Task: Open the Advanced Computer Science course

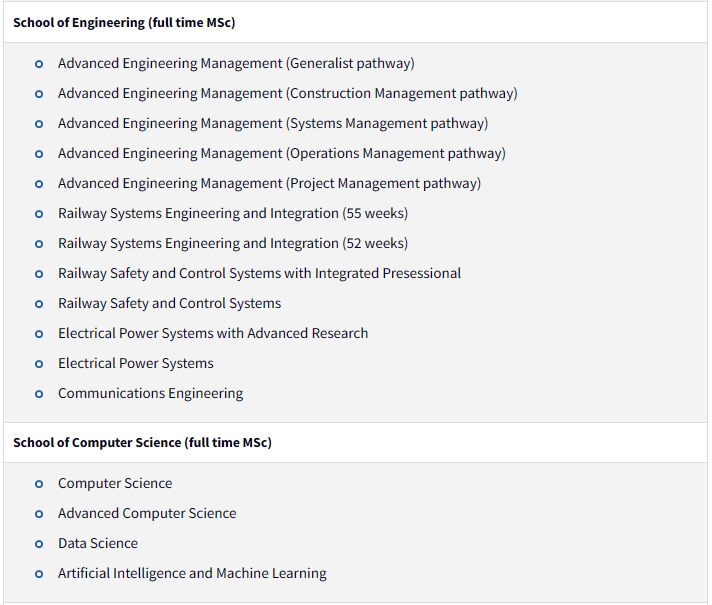Action: click(x=147, y=513)
